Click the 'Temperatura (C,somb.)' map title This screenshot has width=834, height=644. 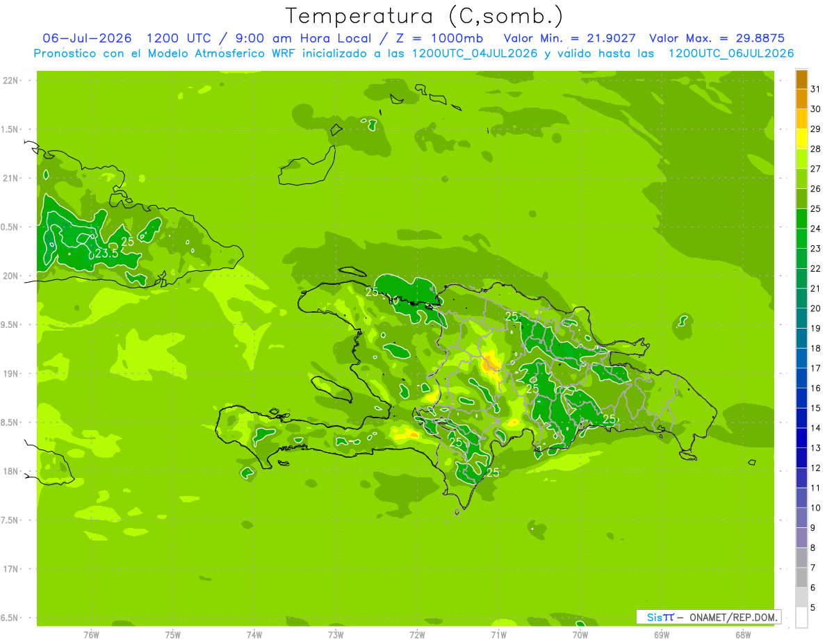click(425, 16)
